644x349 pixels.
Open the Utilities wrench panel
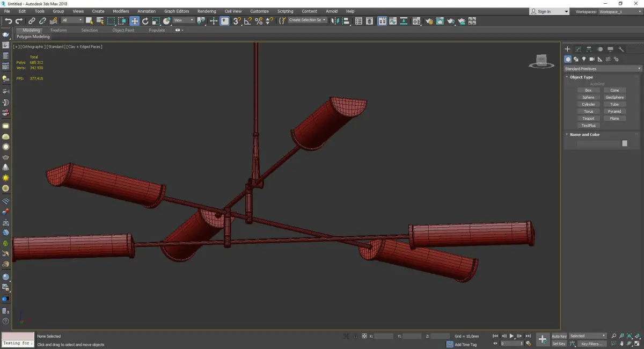pyautogui.click(x=621, y=49)
